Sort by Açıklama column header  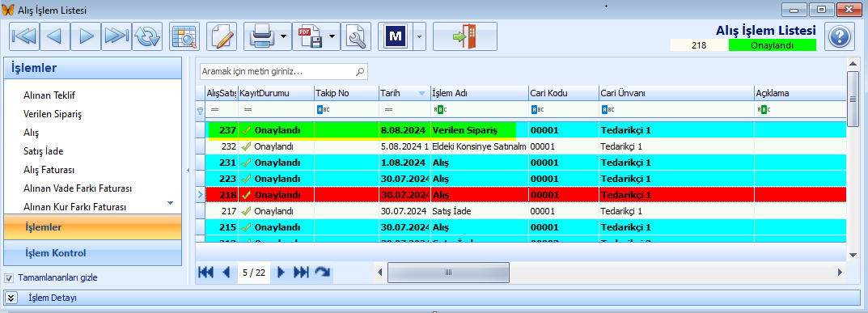(x=801, y=94)
